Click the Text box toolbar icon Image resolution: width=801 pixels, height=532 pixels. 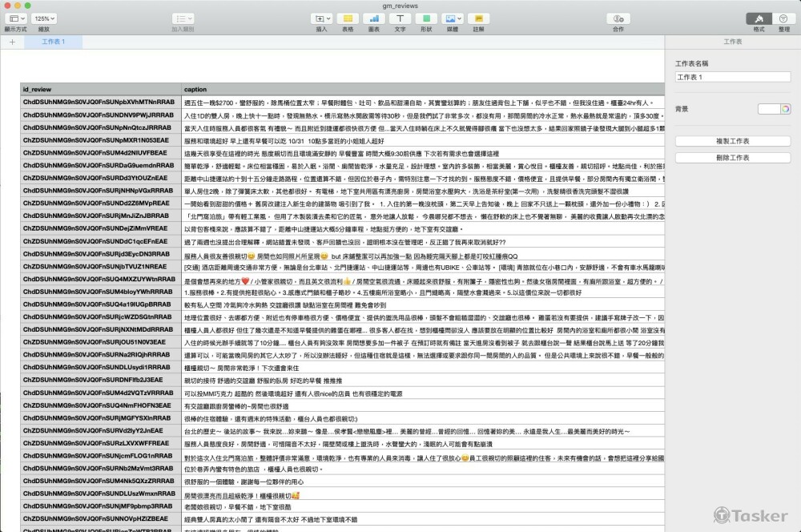pyautogui.click(x=400, y=18)
